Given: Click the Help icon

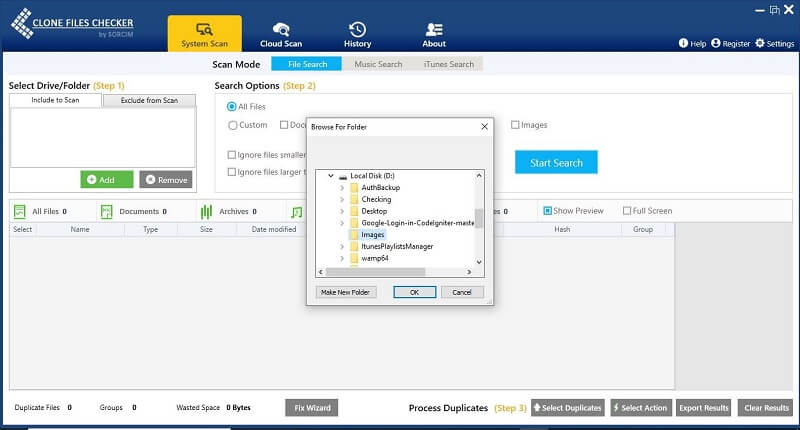Looking at the screenshot, I should click(x=684, y=44).
